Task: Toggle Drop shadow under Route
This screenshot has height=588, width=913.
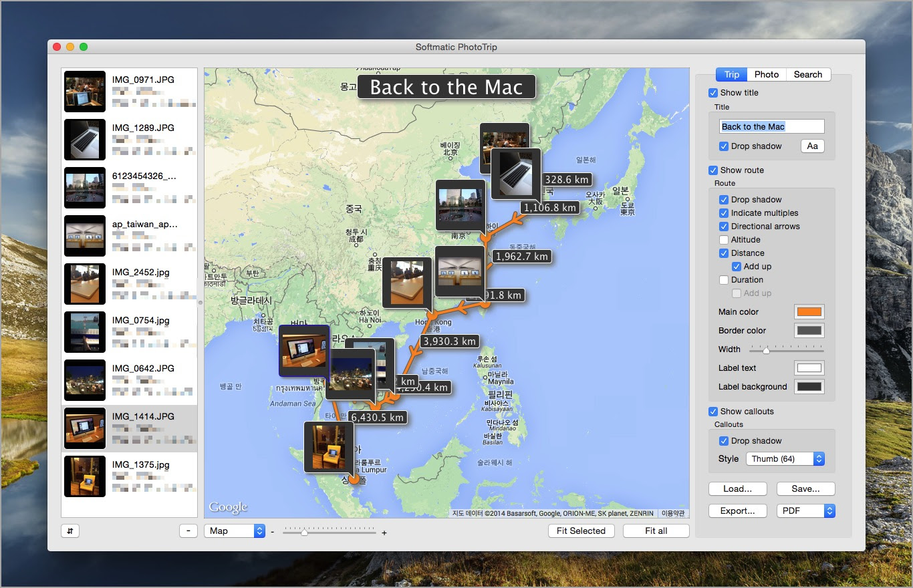Action: (x=724, y=200)
